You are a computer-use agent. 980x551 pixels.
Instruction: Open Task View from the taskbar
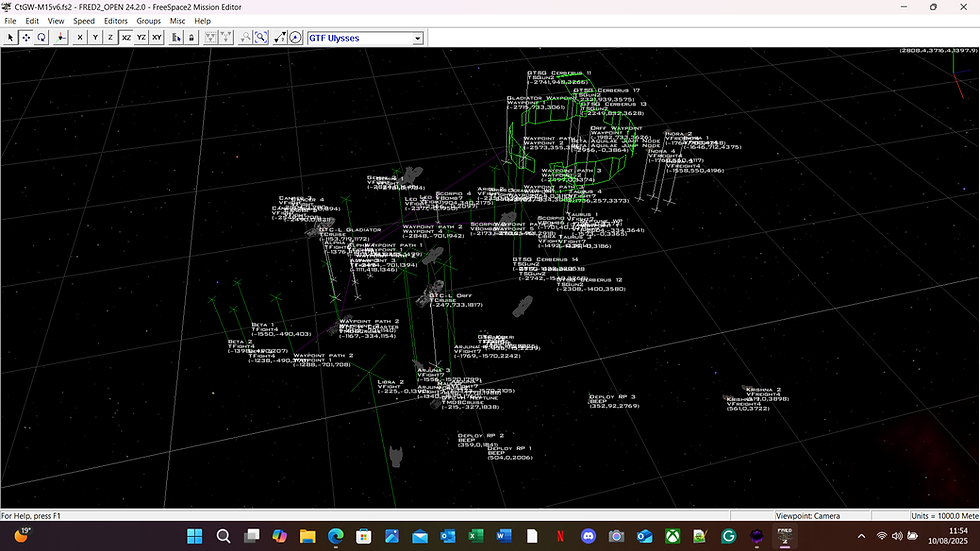pyautogui.click(x=251, y=536)
